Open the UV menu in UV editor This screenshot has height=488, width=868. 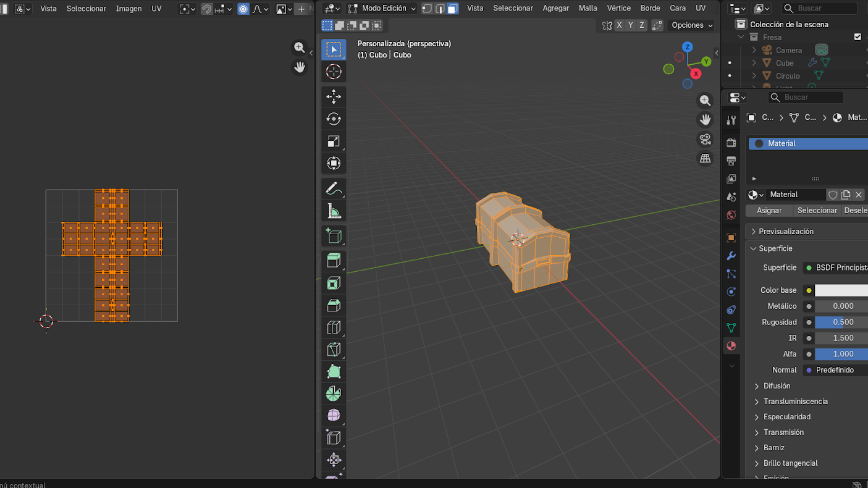(156, 9)
